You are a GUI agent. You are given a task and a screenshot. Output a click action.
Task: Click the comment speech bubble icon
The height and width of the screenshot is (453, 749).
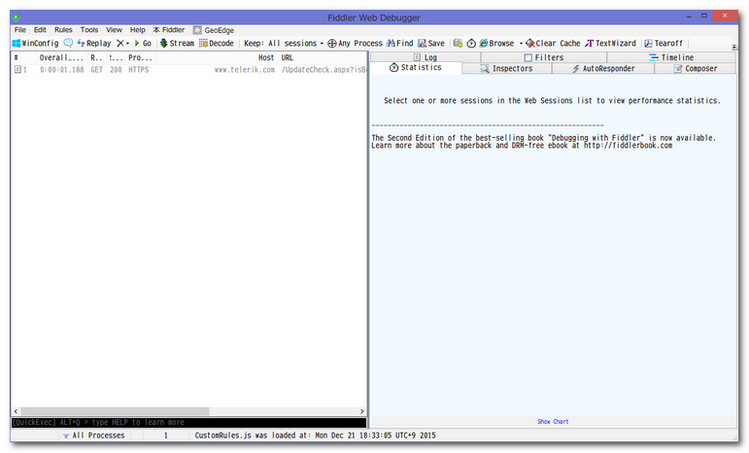pos(68,43)
